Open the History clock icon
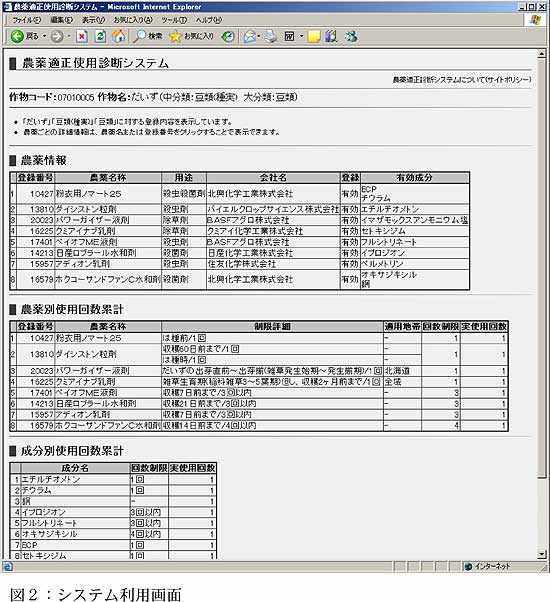This screenshot has height=602, width=550. click(228, 36)
